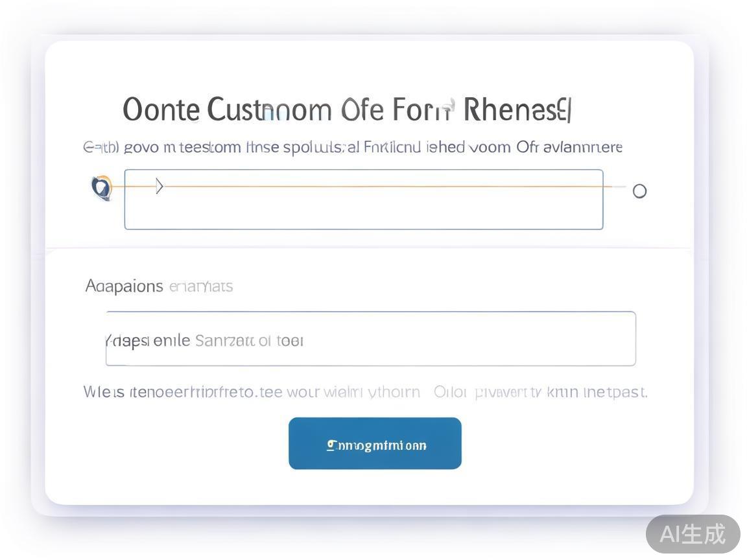Click the gray "enarnats" hint text

click(200, 286)
